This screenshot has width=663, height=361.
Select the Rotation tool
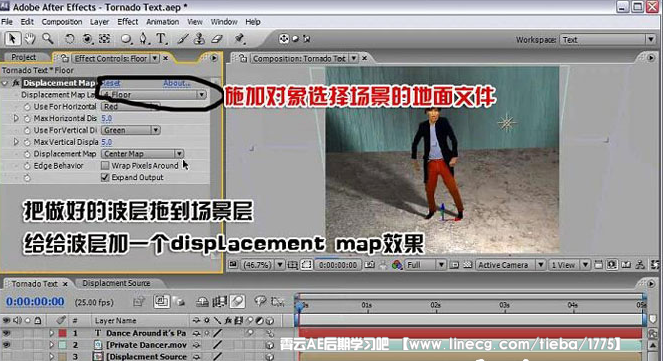[x=69, y=39]
